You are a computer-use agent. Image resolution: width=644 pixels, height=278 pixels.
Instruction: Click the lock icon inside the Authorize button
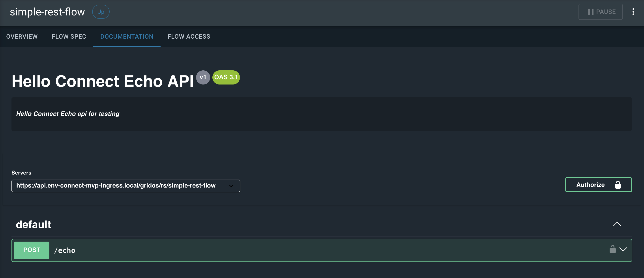point(618,185)
